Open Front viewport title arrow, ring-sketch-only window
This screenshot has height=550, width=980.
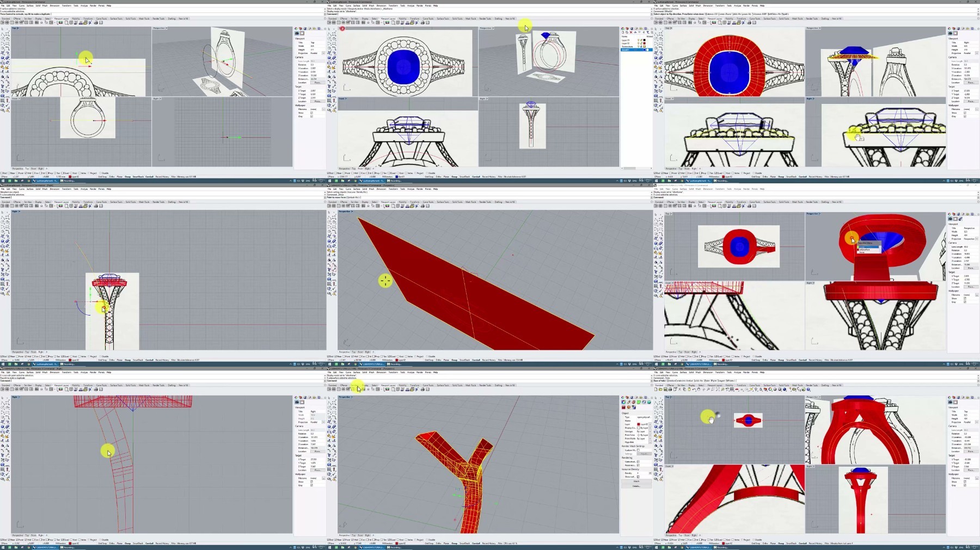click(20, 98)
